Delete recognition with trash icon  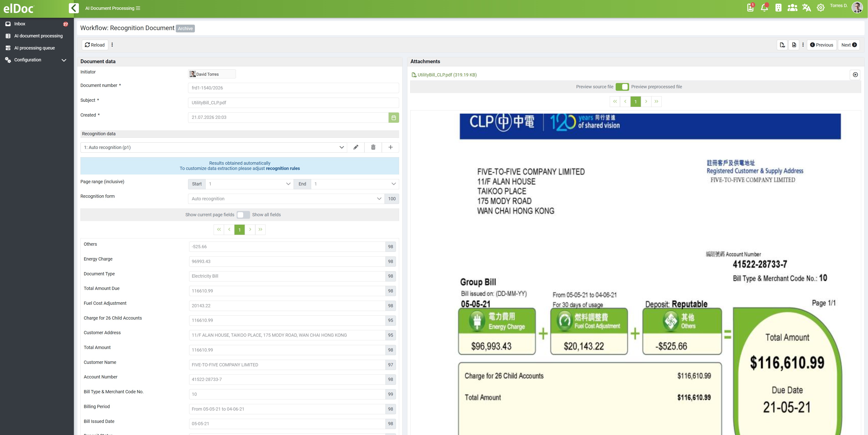click(373, 147)
